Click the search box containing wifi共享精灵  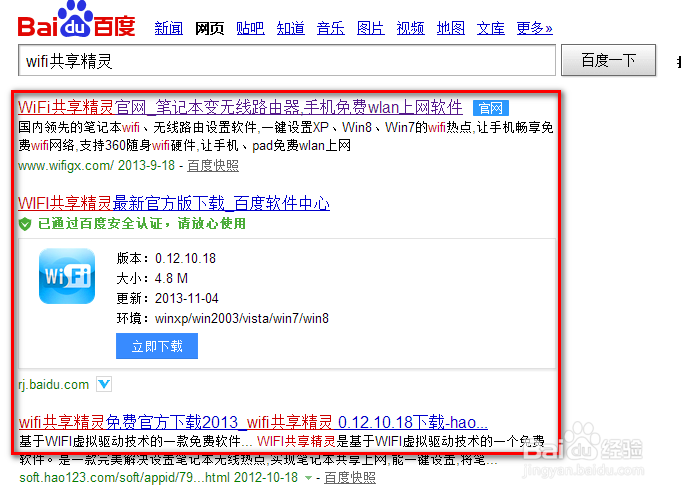(287, 60)
